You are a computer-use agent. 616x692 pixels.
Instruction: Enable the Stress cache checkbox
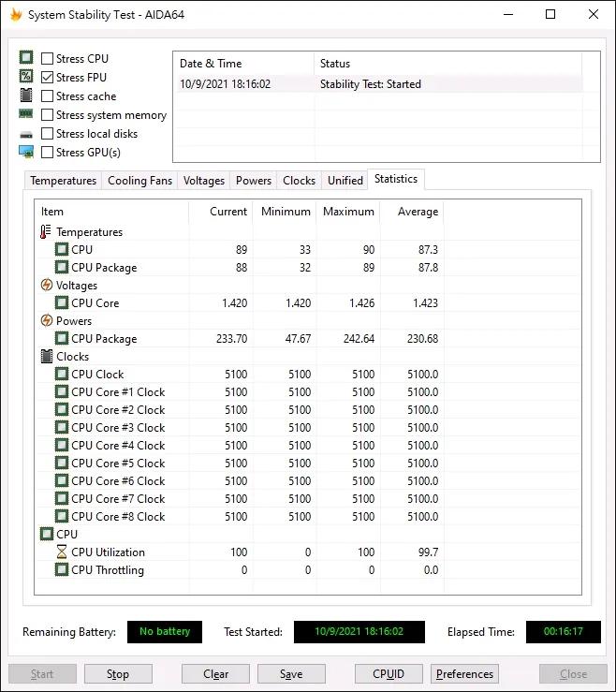47,96
